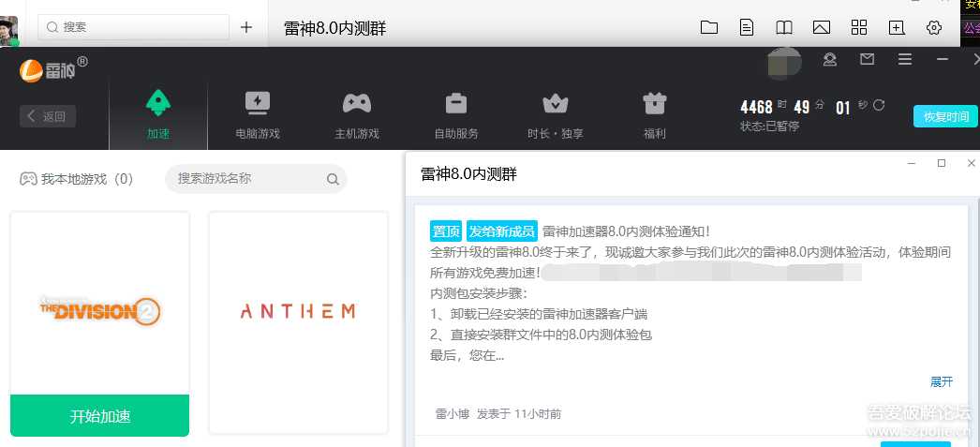This screenshot has width=980, height=447.
Task: Go back with the 返回 button
Action: 48,116
